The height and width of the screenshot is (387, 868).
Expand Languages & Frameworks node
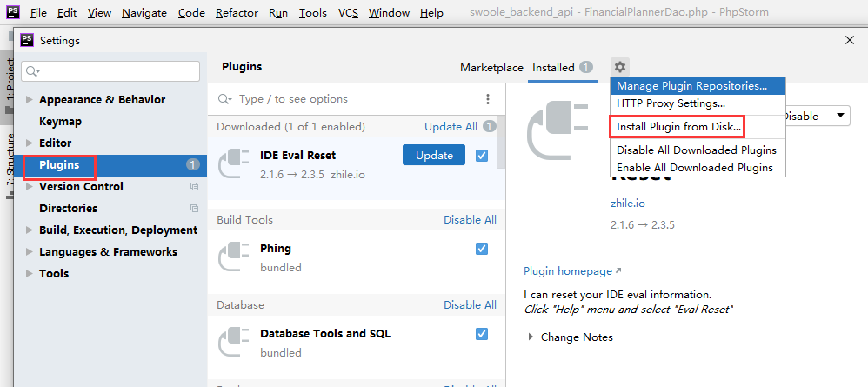[30, 252]
